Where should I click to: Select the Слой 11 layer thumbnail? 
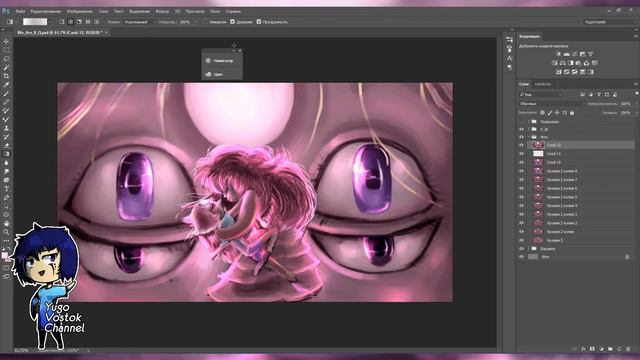[x=538, y=153]
